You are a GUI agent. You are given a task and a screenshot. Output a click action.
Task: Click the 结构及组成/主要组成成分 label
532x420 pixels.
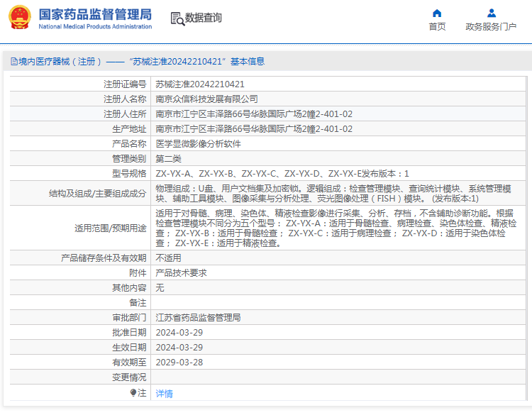point(98,194)
